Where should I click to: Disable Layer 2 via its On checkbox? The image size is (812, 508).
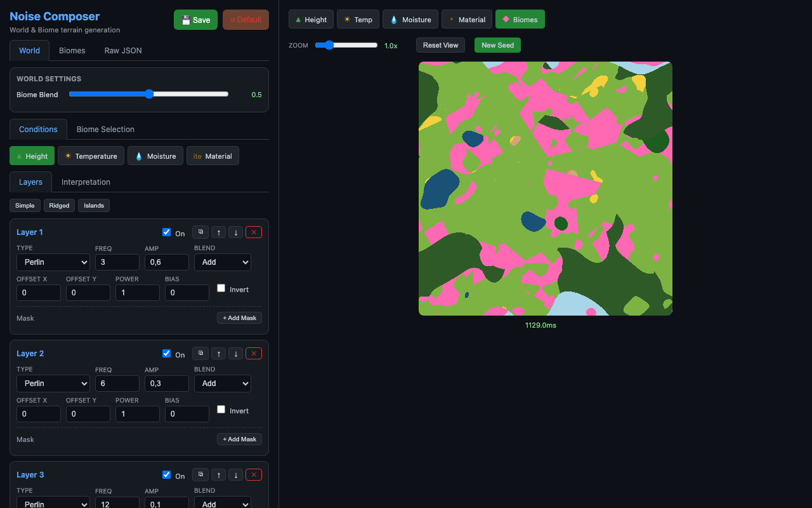pyautogui.click(x=166, y=353)
